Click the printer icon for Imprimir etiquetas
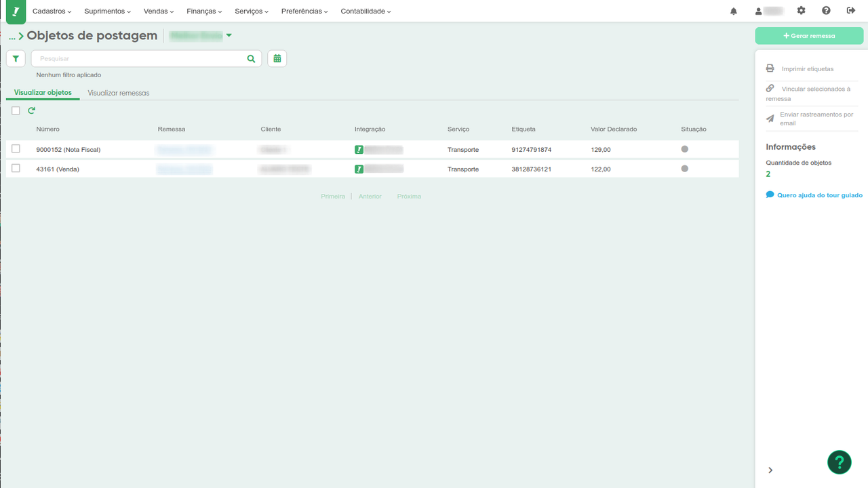The image size is (868, 488). pos(770,68)
